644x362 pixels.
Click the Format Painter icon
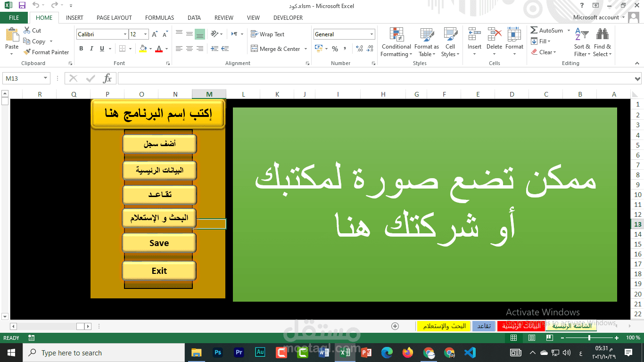27,52
